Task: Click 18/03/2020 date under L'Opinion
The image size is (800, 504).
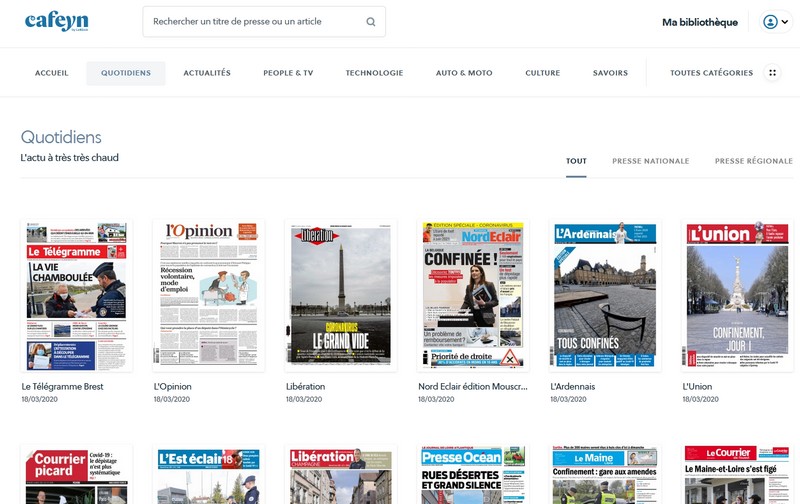Action: pos(171,399)
